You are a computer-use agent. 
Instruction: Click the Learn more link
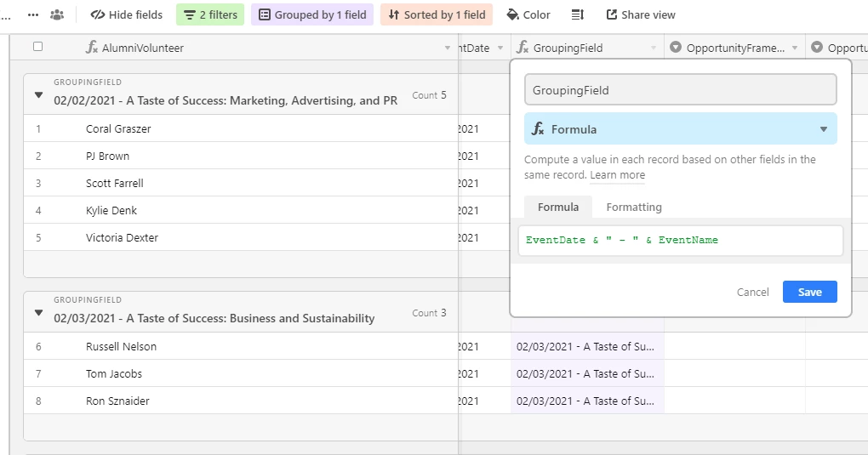pos(617,175)
